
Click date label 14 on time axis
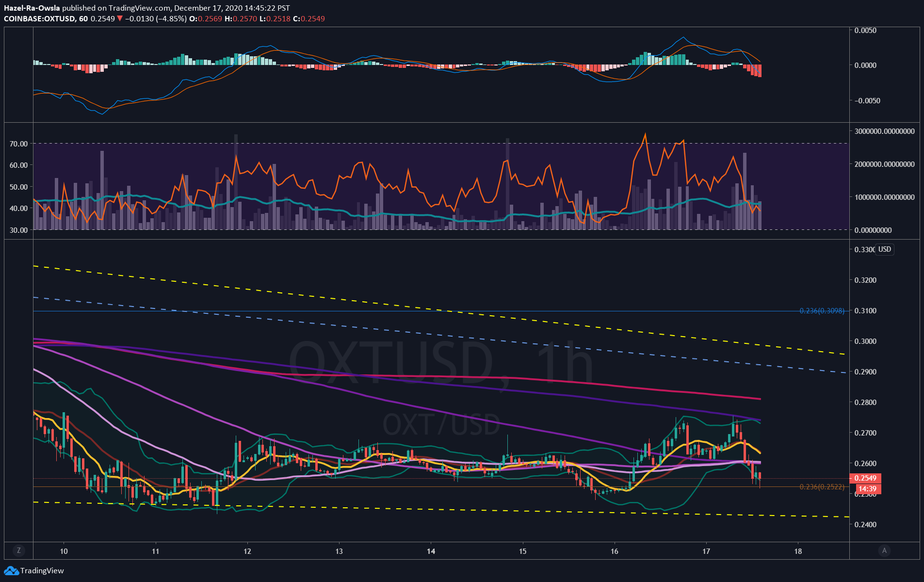coord(431,551)
